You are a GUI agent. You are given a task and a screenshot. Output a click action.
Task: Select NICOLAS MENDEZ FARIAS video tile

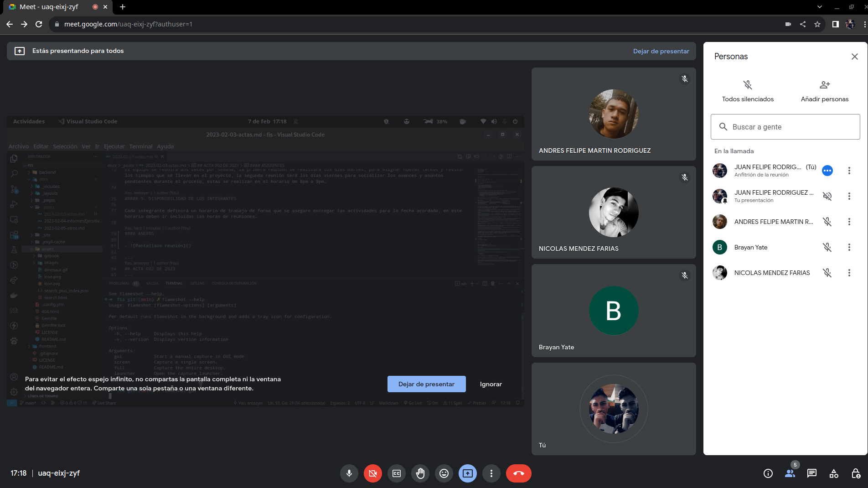pyautogui.click(x=614, y=213)
